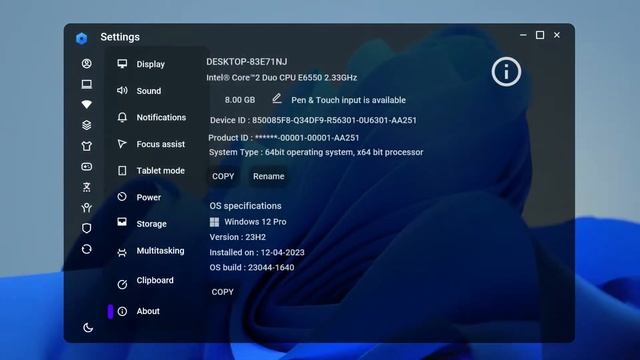The image size is (640, 360).
Task: Click the 8.00 GB memory value
Action: click(x=240, y=100)
